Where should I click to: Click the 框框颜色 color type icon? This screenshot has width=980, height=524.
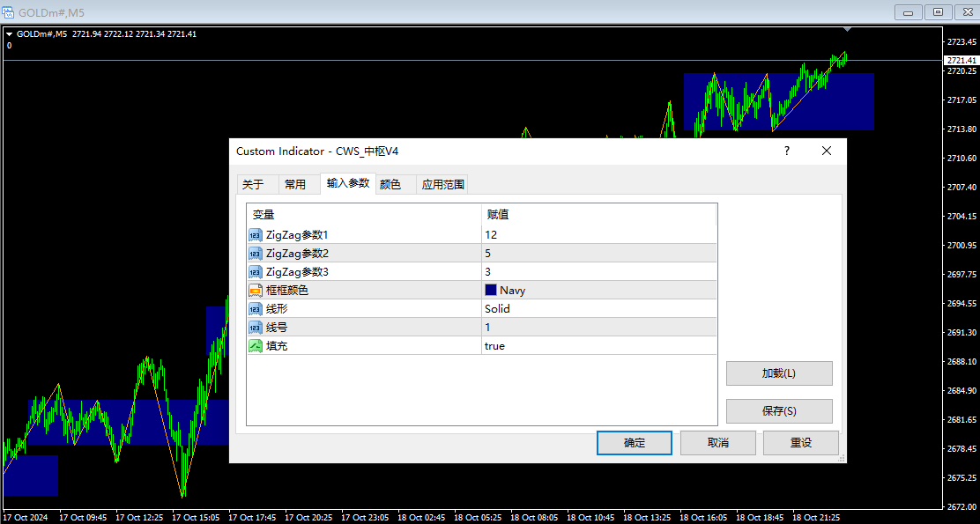pos(255,291)
